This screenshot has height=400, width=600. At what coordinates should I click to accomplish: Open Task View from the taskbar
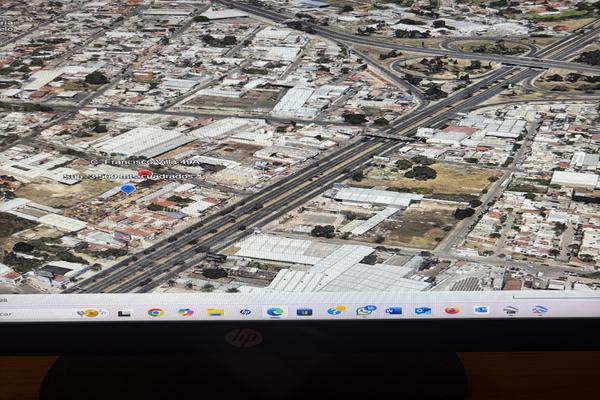pyautogui.click(x=125, y=313)
